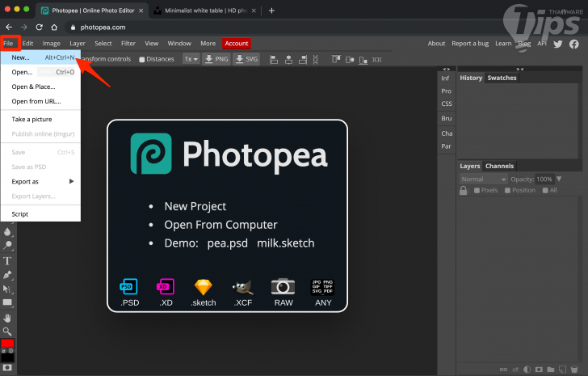The height and width of the screenshot is (376, 588).
Task: Choose New... from the File menu
Action: [x=21, y=58]
